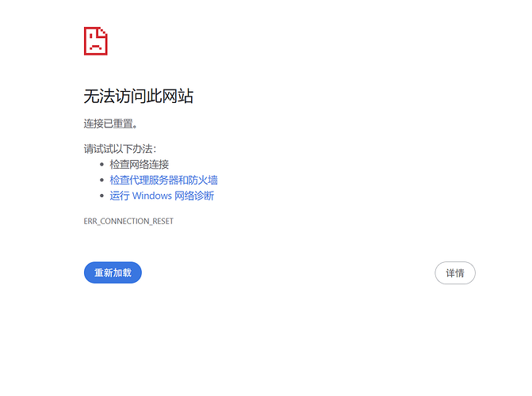Click the 连接已重置 message
This screenshot has height=396, width=532.
tap(111, 124)
